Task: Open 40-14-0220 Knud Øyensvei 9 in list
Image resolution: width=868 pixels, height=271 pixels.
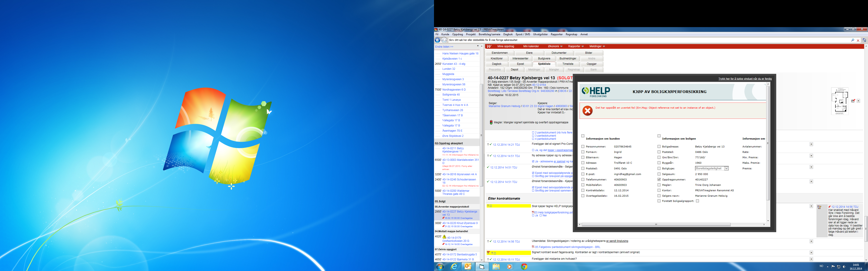Action: (460, 223)
